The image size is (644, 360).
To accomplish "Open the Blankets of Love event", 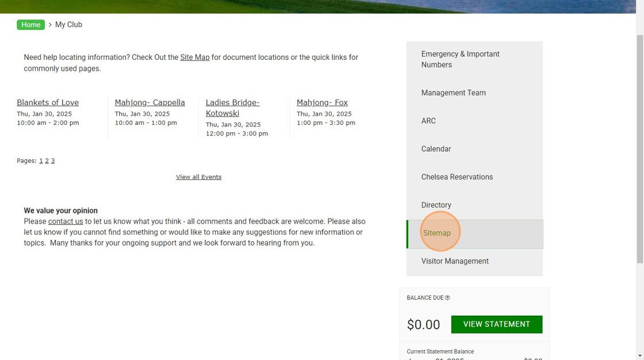I will [x=48, y=102].
